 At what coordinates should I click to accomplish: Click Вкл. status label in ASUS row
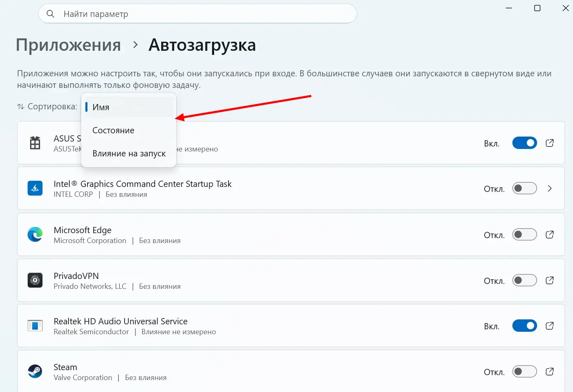492,144
